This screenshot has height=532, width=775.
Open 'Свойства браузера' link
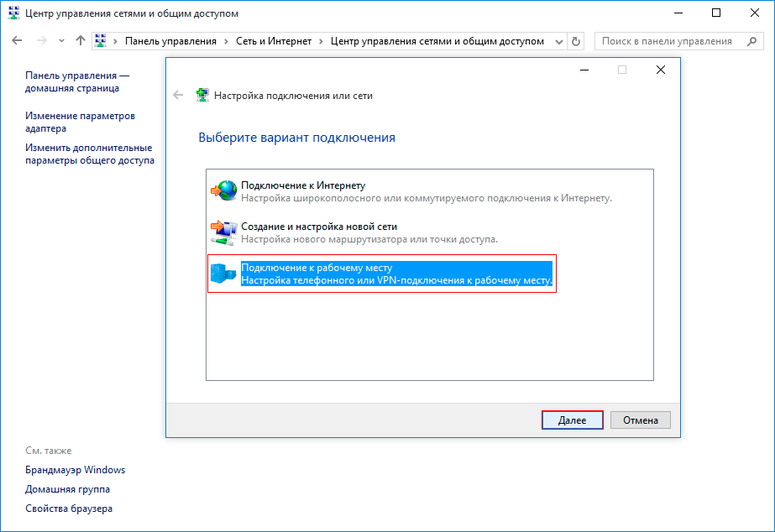pyautogui.click(x=69, y=509)
